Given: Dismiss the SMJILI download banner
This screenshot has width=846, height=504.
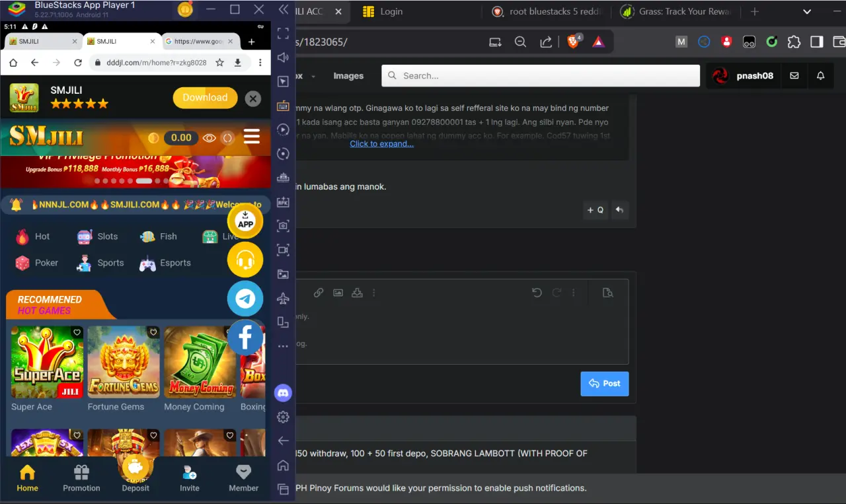Looking at the screenshot, I should point(253,98).
